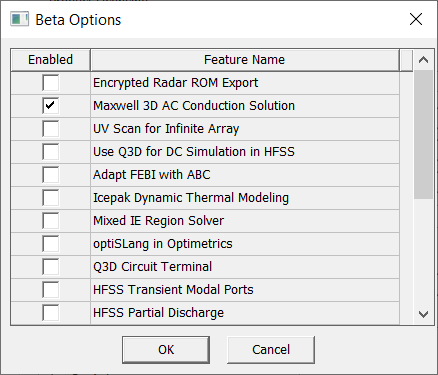Select 'HFSS Partial Discharge' text
The height and width of the screenshot is (375, 438).
[159, 313]
